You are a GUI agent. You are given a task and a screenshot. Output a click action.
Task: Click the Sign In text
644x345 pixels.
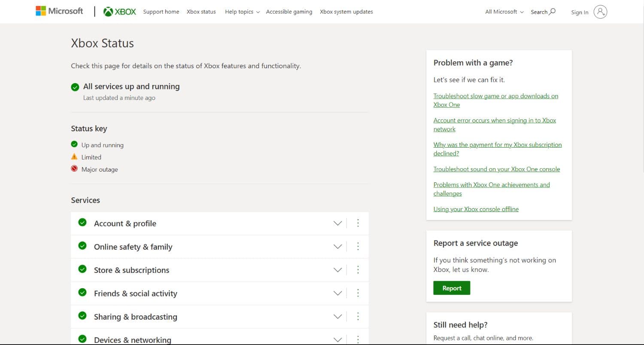[580, 12]
